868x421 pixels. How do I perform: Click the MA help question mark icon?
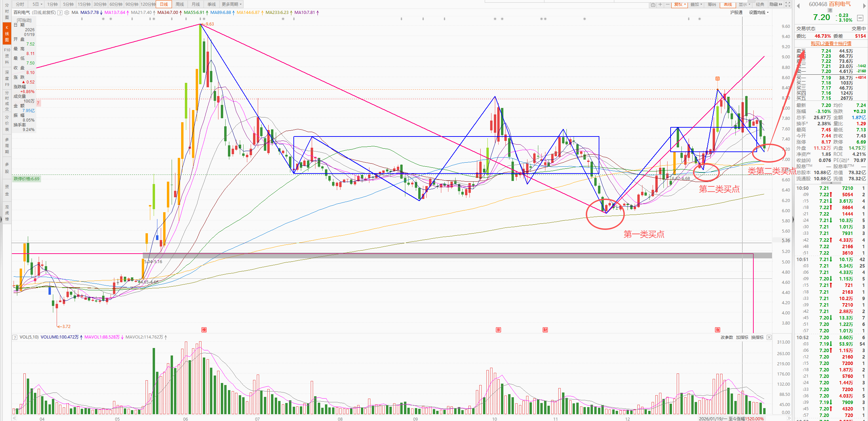pos(60,13)
